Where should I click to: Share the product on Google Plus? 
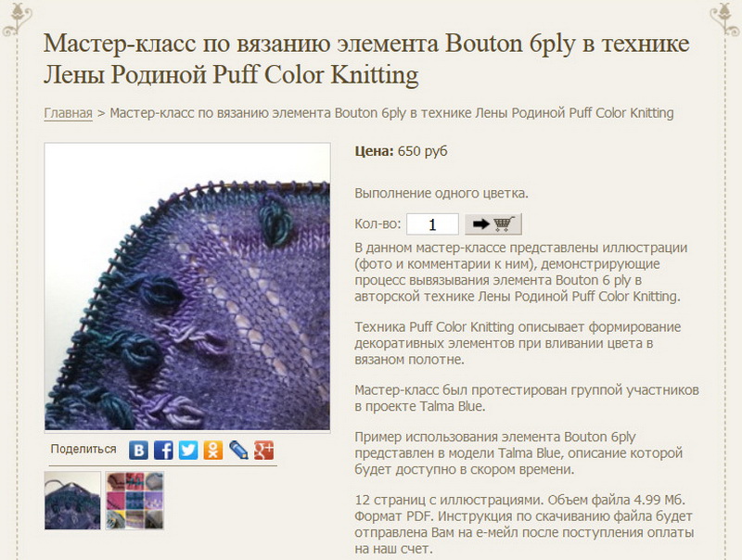click(x=263, y=451)
